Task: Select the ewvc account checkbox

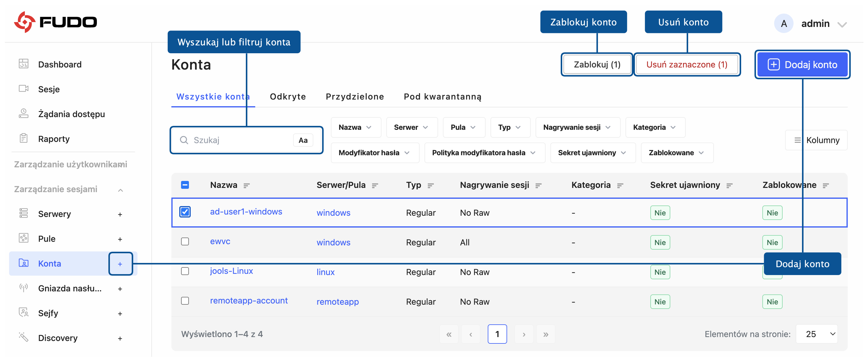Action: tap(185, 242)
